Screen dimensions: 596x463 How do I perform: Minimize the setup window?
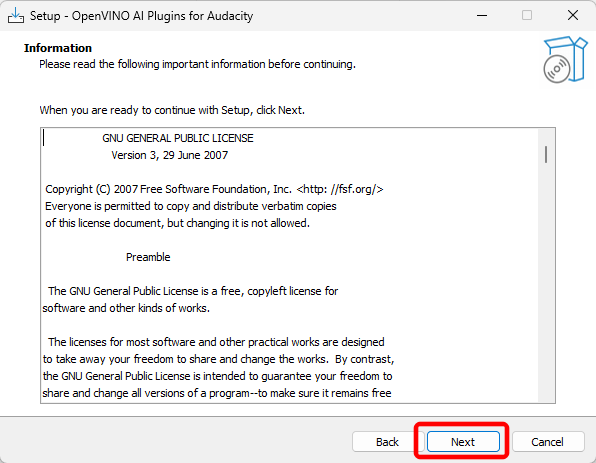(482, 16)
